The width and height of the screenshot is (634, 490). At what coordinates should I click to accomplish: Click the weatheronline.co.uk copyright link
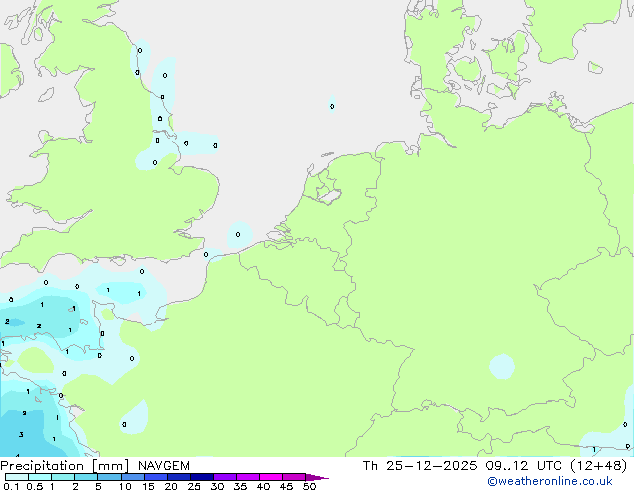(564, 481)
